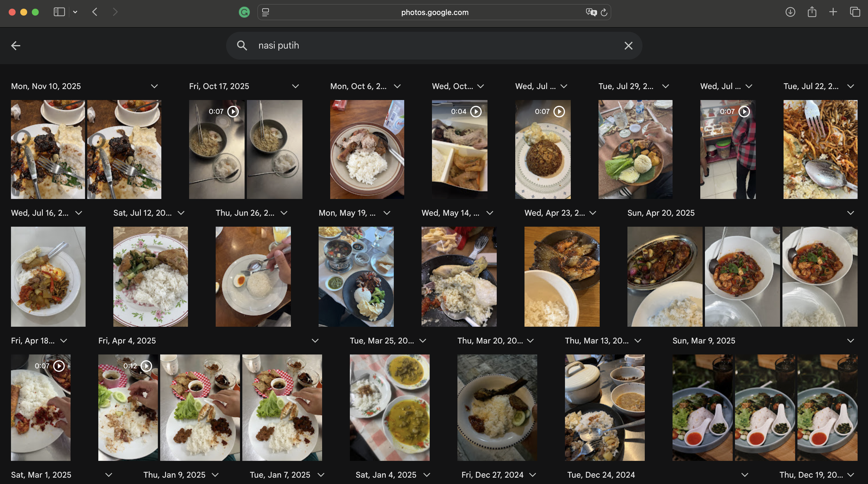
Task: Click the translate icon in address bar
Action: coord(591,12)
